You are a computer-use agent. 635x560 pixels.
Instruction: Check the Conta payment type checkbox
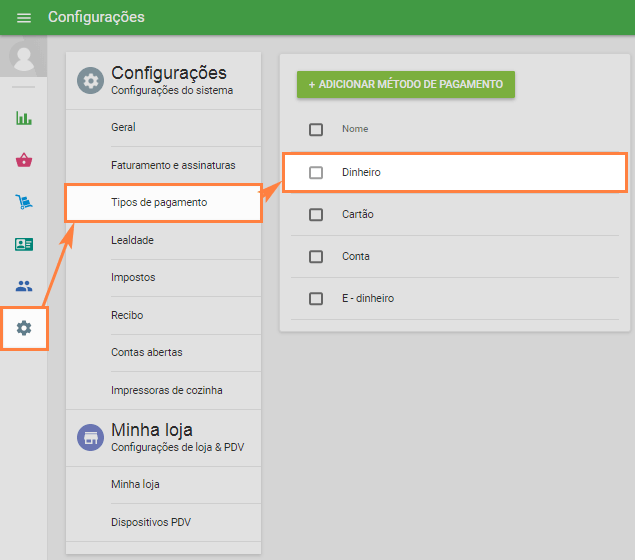click(316, 257)
